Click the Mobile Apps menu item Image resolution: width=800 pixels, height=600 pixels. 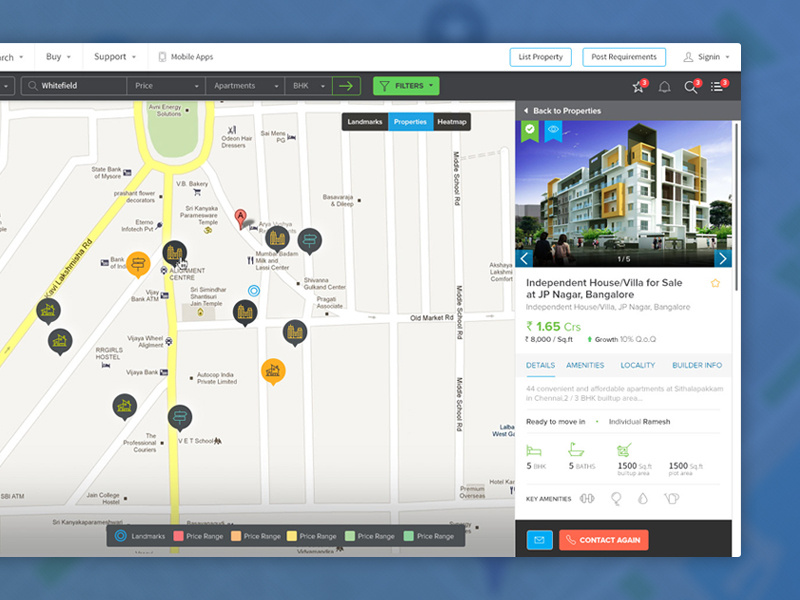click(186, 57)
